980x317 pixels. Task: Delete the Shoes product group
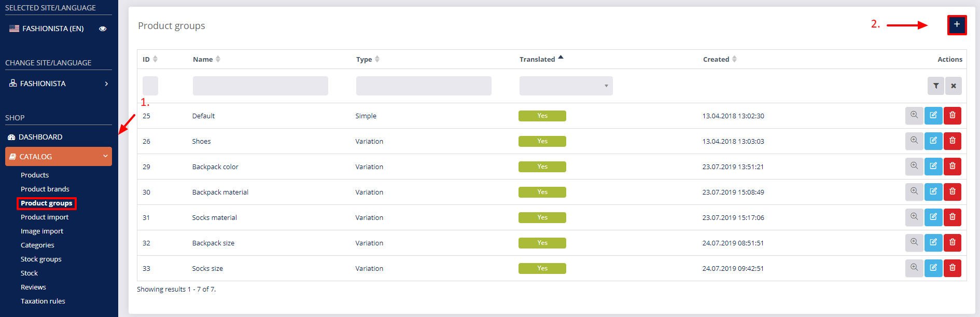click(x=953, y=141)
